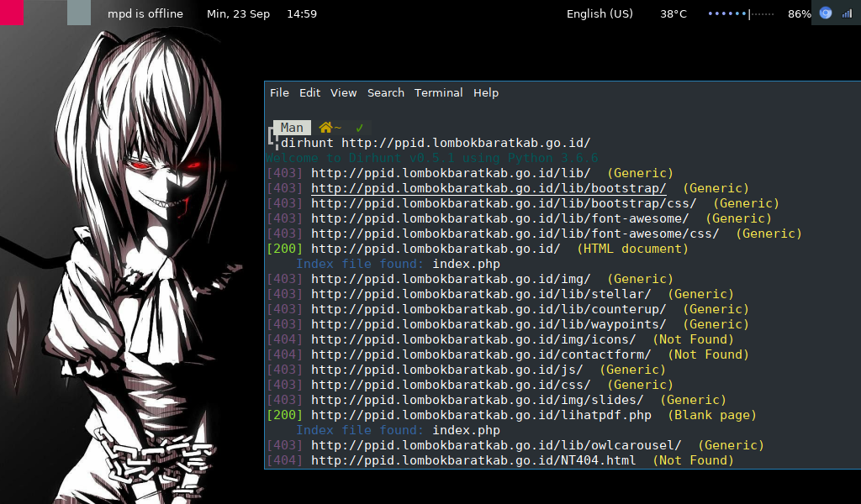
Task: Click the /lib/bootstrap/css/ URL
Action: coord(504,203)
